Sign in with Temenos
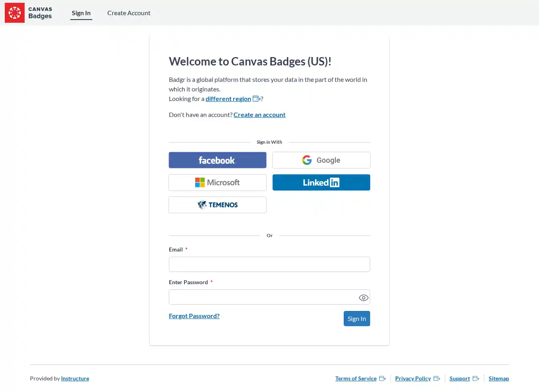This screenshot has width=539, height=392. click(217, 205)
